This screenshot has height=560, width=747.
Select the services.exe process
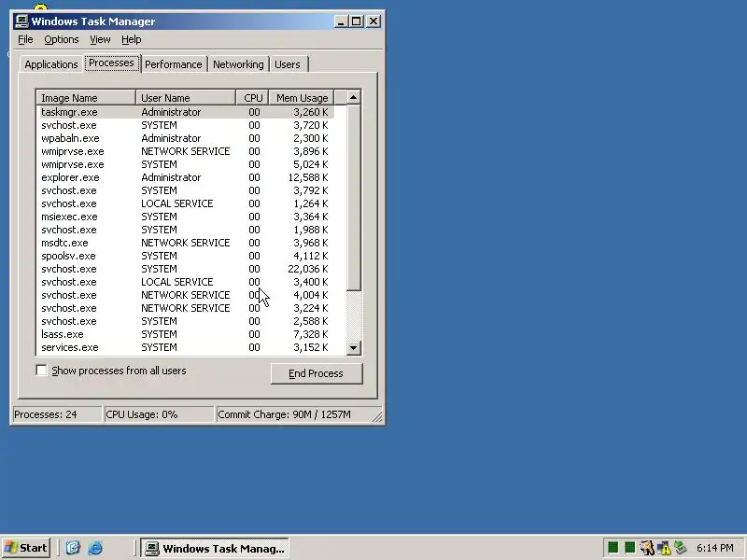tap(185, 347)
